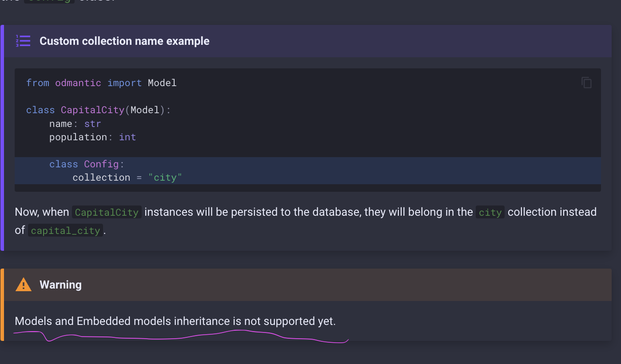Click the "Model" word in import statement

tap(162, 83)
